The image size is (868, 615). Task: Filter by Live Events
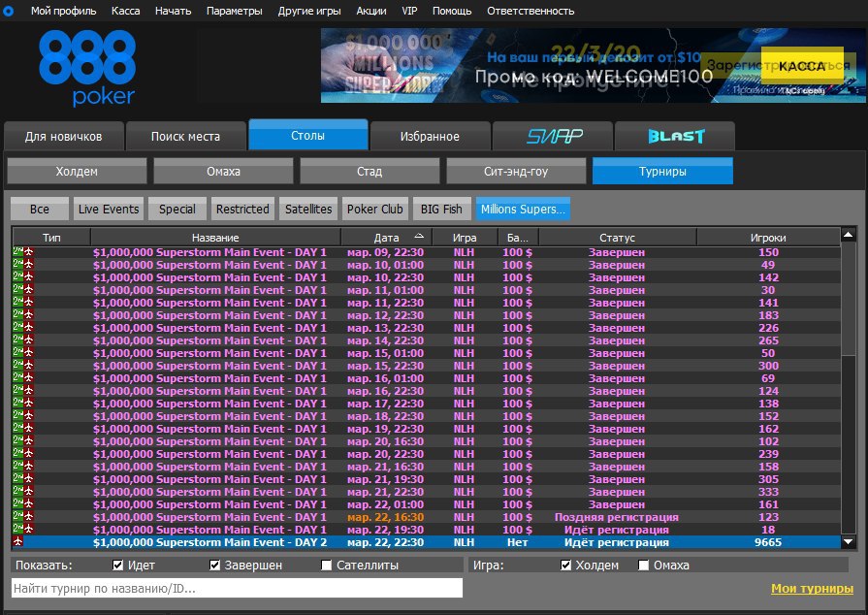tap(109, 210)
